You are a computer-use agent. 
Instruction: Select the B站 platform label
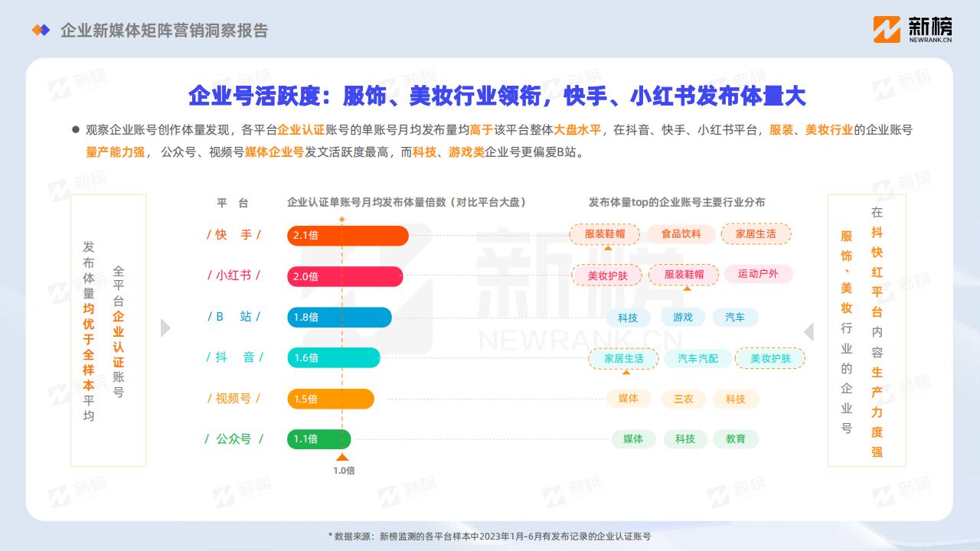234,316
